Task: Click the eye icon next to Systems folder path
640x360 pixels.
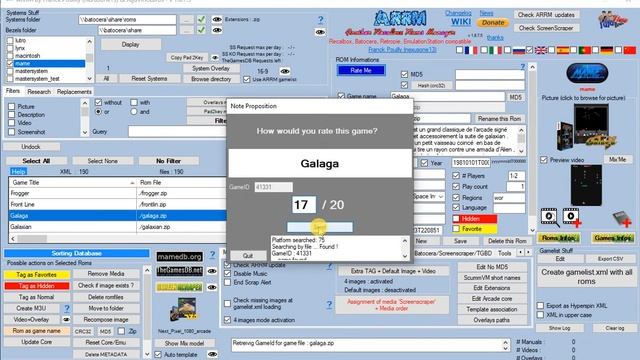Action: click(x=217, y=20)
